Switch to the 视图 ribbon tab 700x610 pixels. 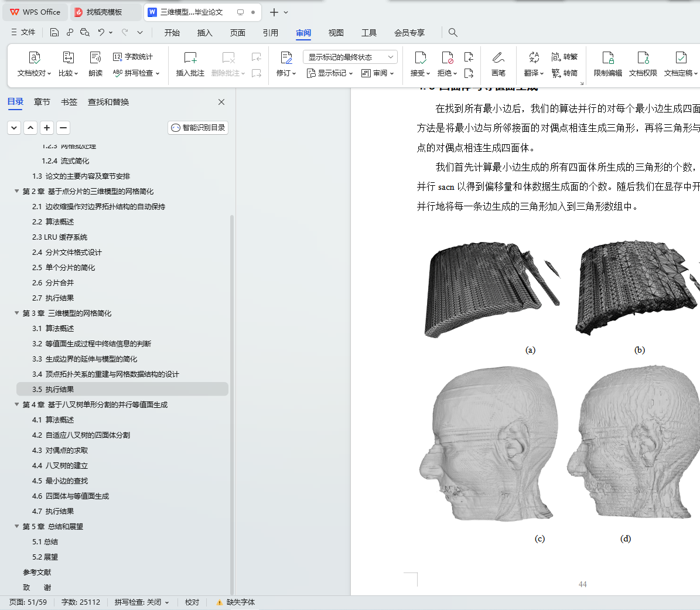(x=336, y=33)
